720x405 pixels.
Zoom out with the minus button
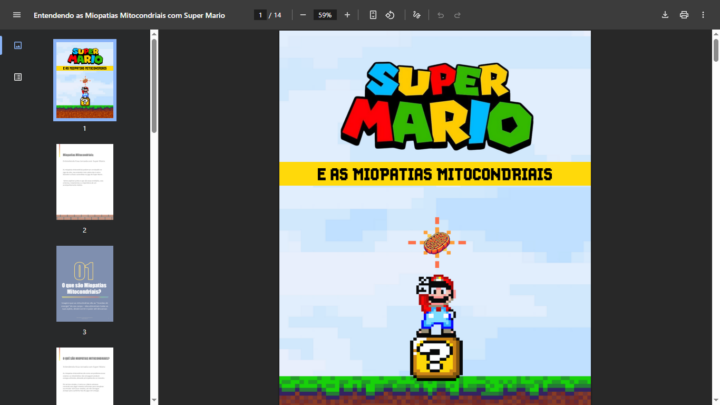pyautogui.click(x=303, y=15)
